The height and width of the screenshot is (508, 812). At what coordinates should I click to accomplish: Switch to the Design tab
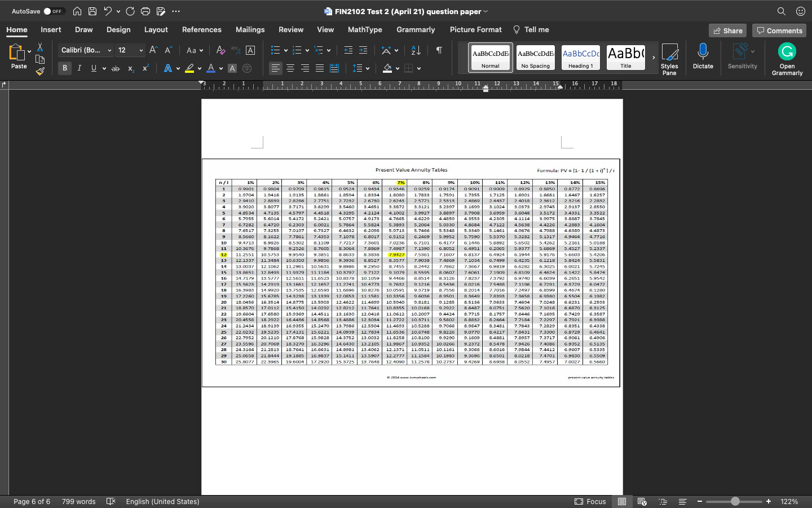click(x=118, y=30)
